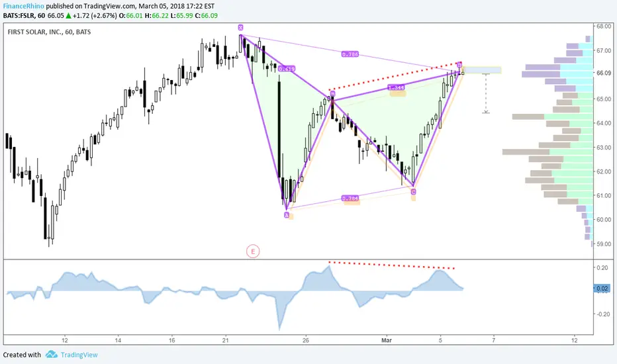Click the 63.00 price axis label

(x=604, y=148)
